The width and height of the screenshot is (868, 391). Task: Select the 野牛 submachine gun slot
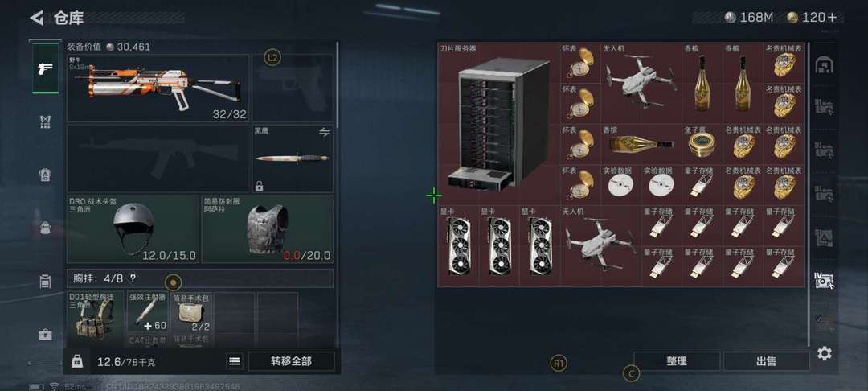click(158, 88)
